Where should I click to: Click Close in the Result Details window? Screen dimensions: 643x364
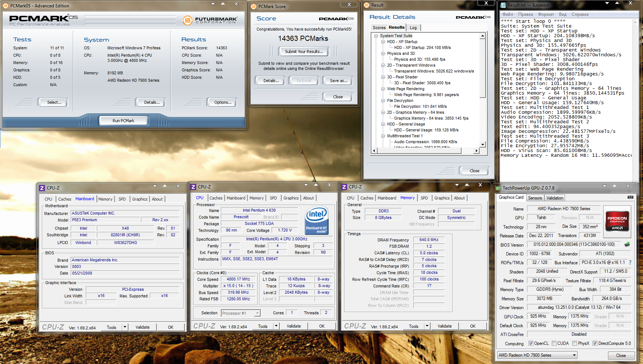tap(474, 171)
